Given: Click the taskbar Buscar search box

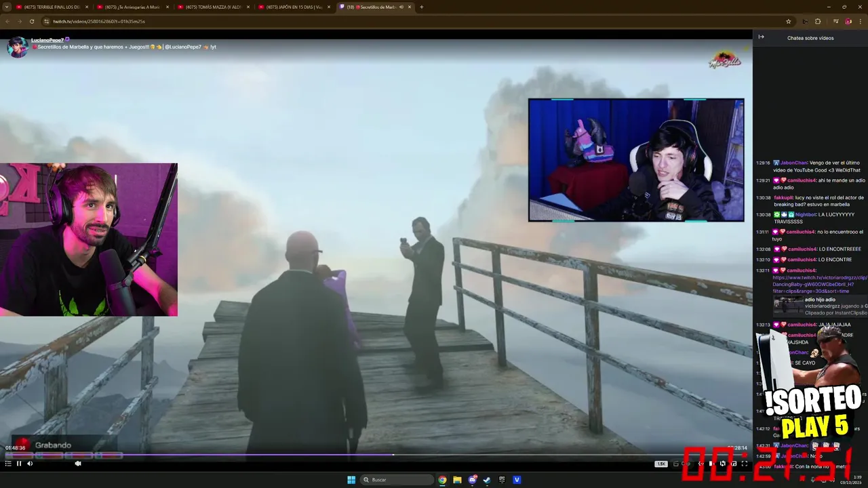Looking at the screenshot, I should pyautogui.click(x=398, y=480).
